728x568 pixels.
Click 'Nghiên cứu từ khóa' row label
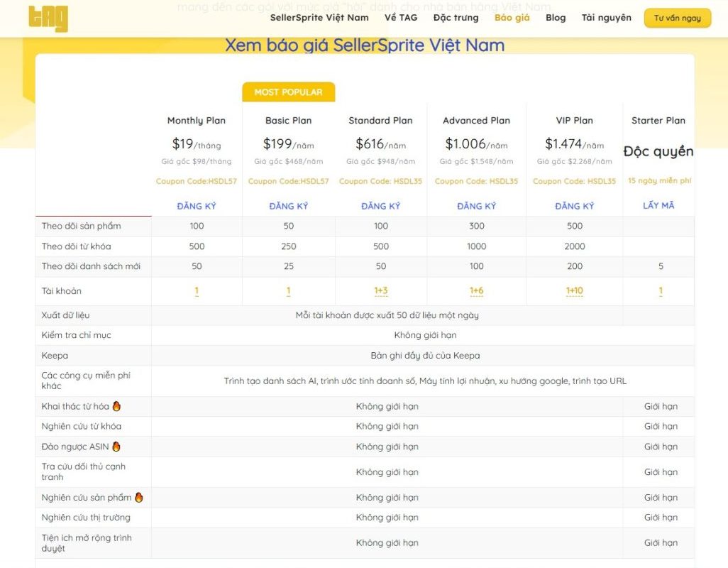[82, 426]
